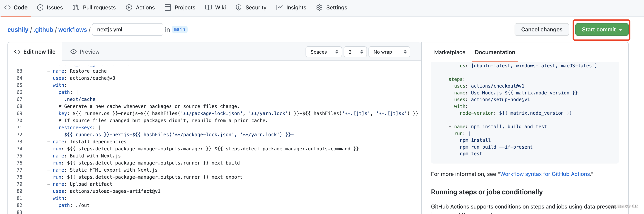Open the Issues tab

click(50, 7)
